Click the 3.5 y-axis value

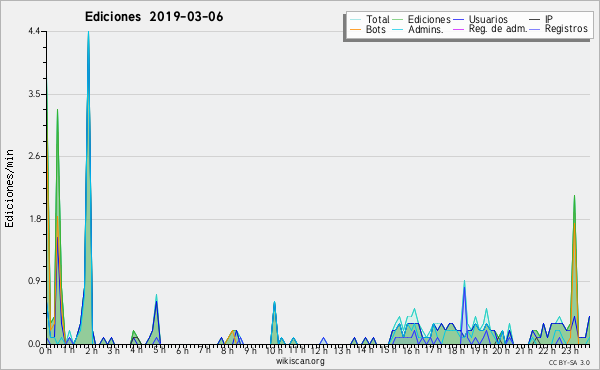coord(34,94)
